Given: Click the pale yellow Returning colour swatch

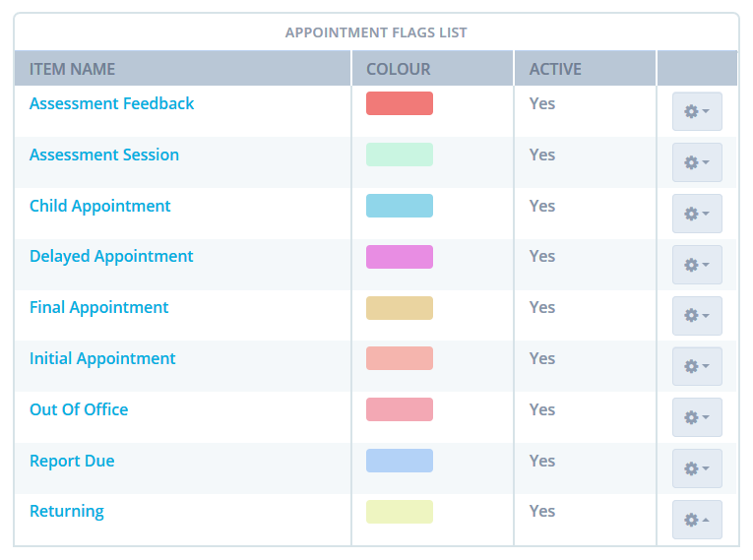Looking at the screenshot, I should [400, 512].
